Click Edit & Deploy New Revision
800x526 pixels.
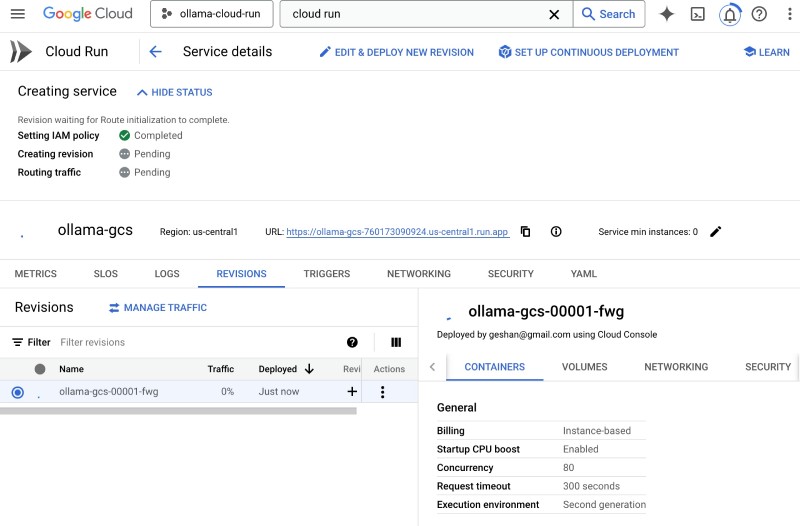coord(396,52)
